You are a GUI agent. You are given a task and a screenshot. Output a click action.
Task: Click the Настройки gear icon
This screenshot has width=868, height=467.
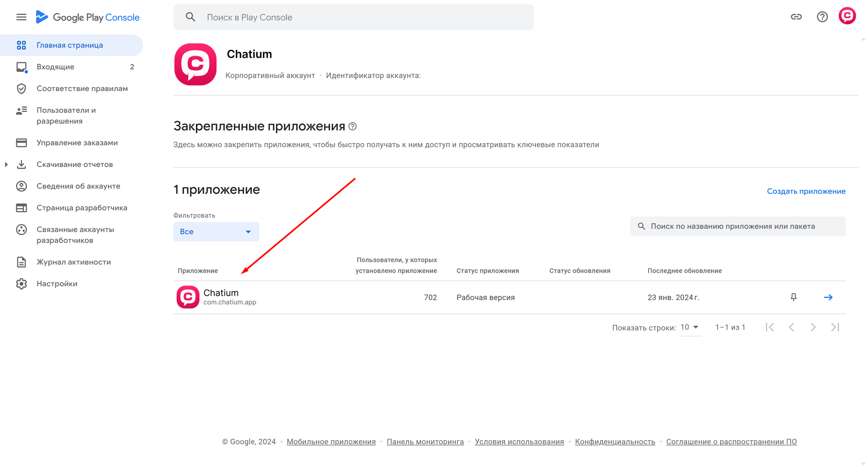[21, 284]
